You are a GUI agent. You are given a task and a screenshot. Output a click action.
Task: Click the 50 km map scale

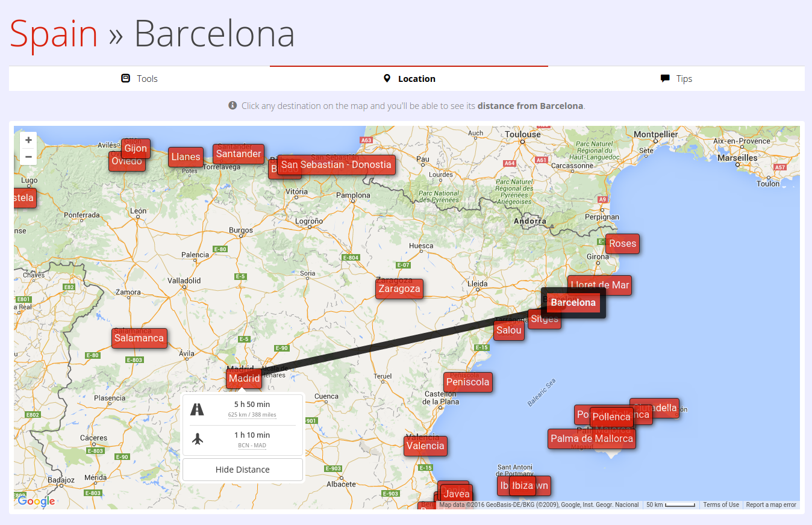tap(670, 505)
